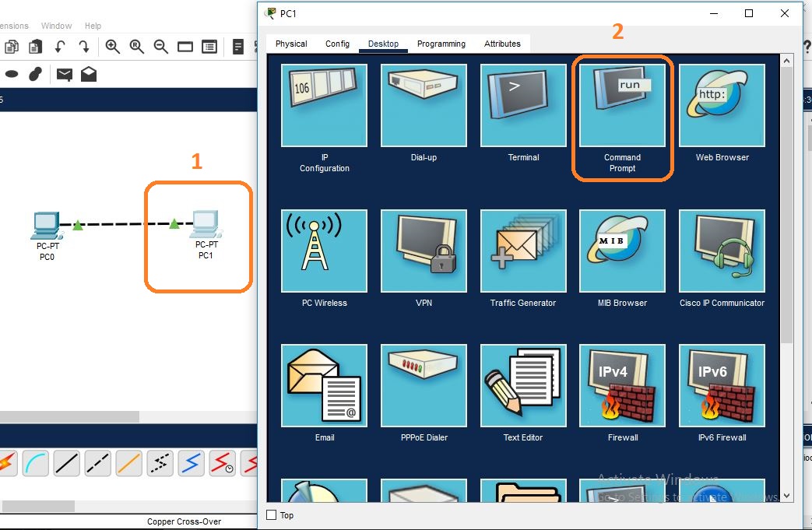Viewport: 812px width, 530px height.
Task: Click the Zoom In magnifier on the toolbar
Action: point(113,47)
